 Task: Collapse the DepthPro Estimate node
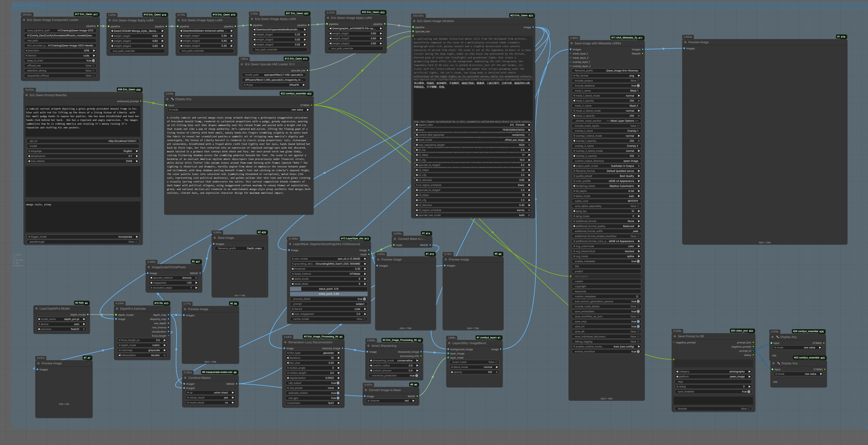[x=117, y=308]
